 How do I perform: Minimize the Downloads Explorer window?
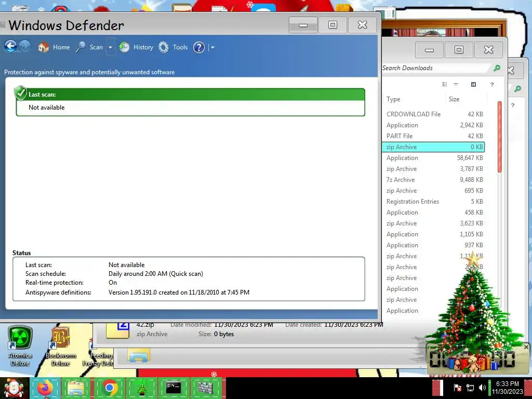click(x=429, y=50)
